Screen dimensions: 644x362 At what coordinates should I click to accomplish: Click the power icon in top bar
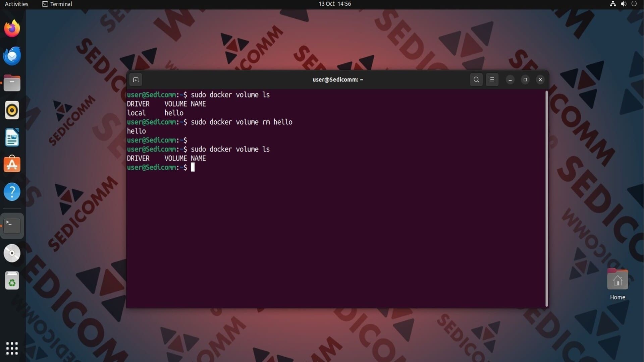click(x=634, y=4)
